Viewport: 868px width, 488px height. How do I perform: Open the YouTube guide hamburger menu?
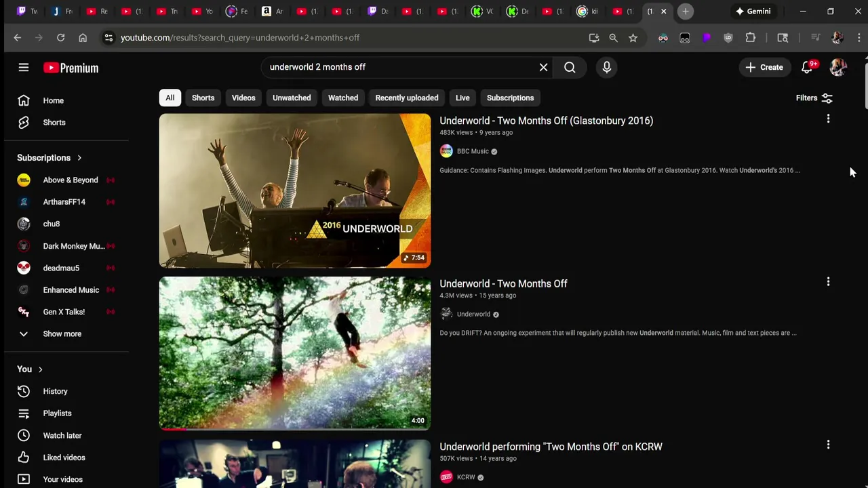24,67
